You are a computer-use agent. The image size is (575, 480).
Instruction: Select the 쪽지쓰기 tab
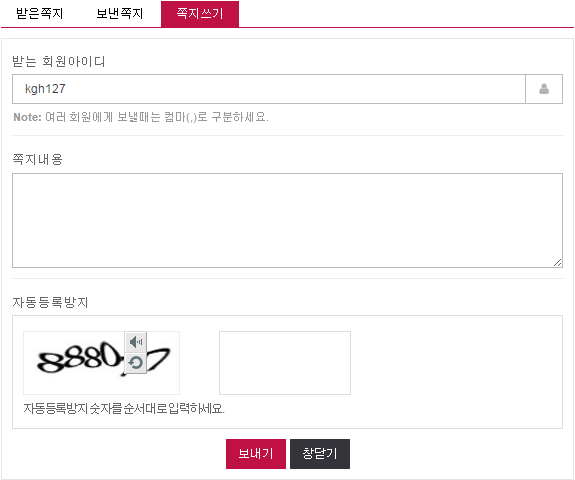pos(200,14)
